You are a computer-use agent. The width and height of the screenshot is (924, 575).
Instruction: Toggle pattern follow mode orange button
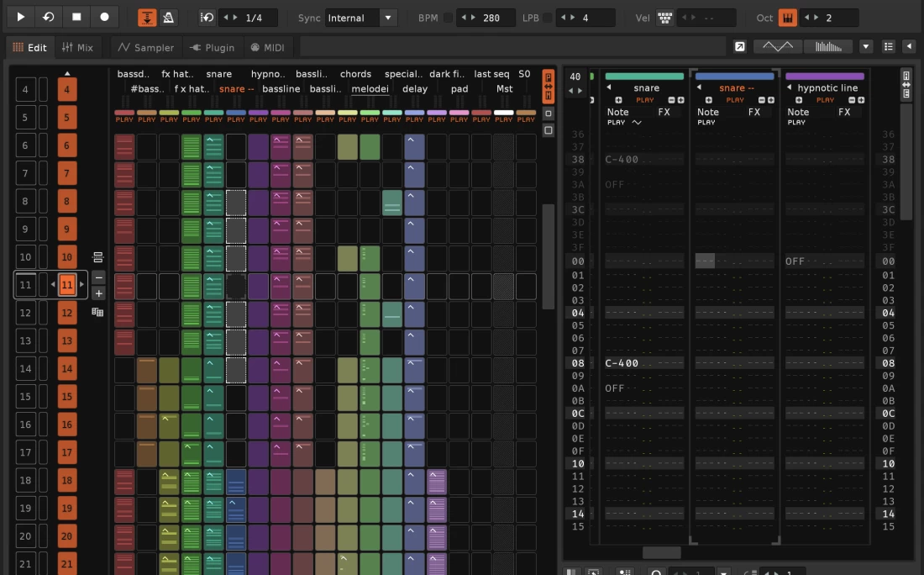coord(147,18)
